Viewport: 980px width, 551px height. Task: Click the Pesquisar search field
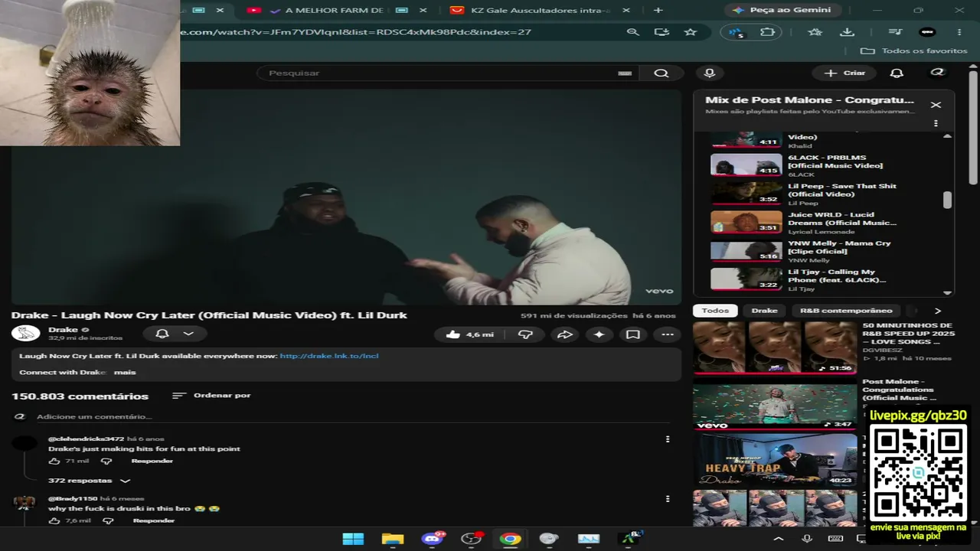point(447,73)
